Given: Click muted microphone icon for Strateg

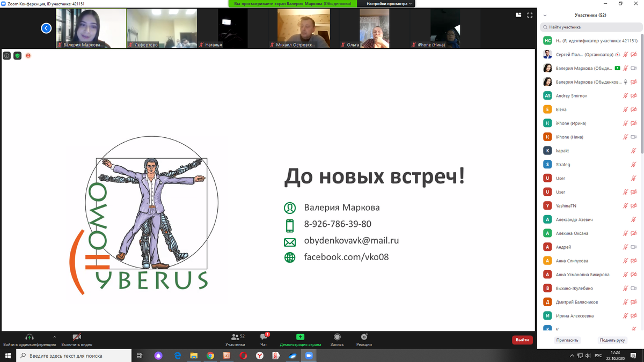Looking at the screenshot, I should coord(634,165).
